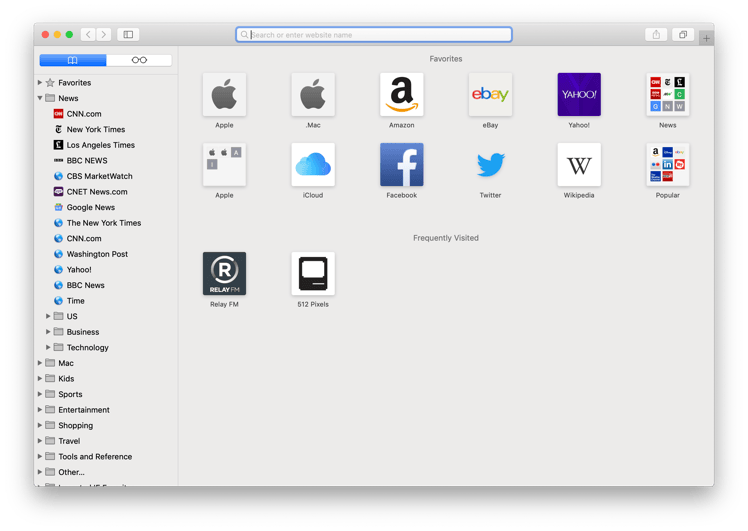Open the Share button in toolbar

coord(656,34)
